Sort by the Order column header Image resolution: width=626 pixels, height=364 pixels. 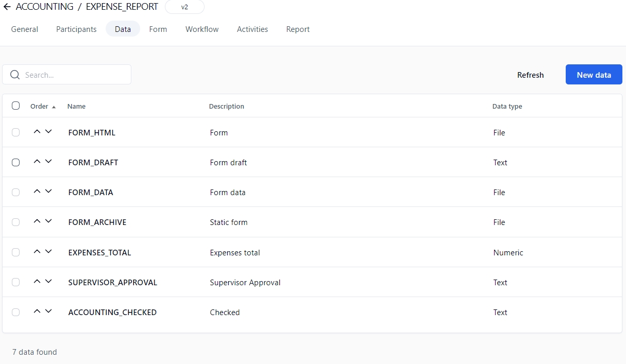[39, 107]
